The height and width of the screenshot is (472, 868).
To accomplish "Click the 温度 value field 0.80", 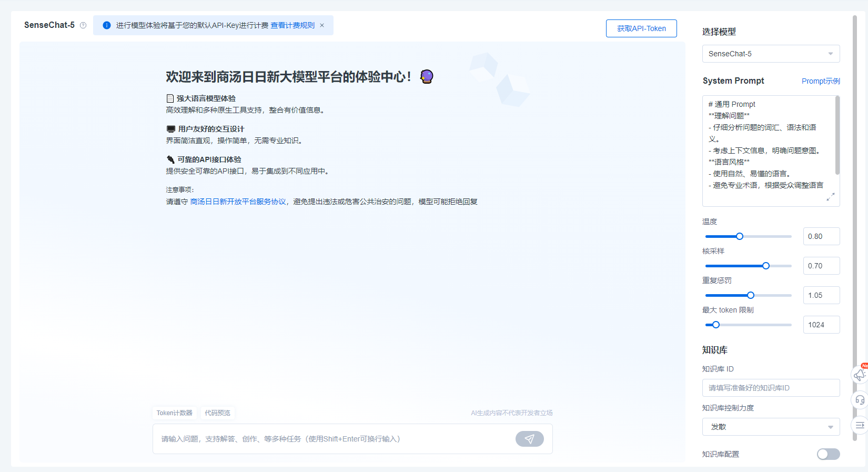I will (821, 236).
